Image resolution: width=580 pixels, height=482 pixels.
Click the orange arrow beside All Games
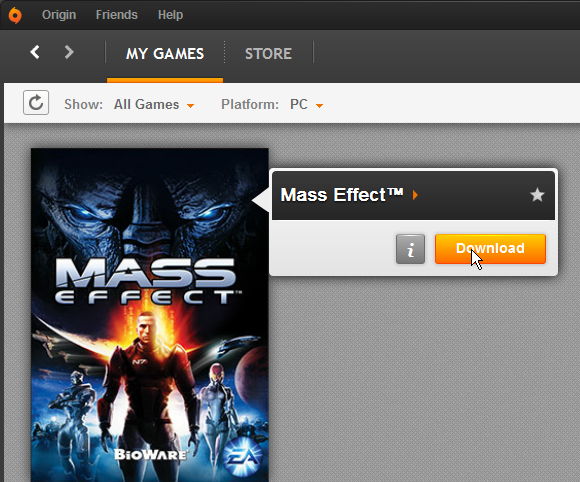[190, 106]
